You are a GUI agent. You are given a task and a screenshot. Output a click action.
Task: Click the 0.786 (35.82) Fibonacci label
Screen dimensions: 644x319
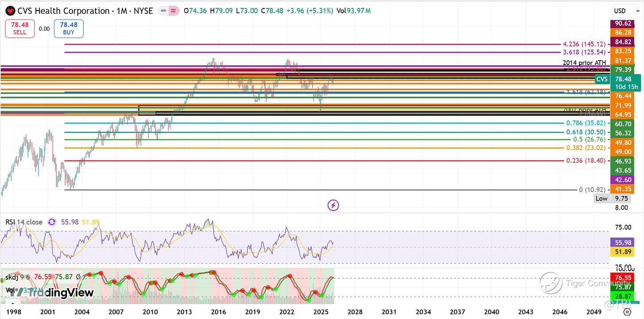click(586, 123)
